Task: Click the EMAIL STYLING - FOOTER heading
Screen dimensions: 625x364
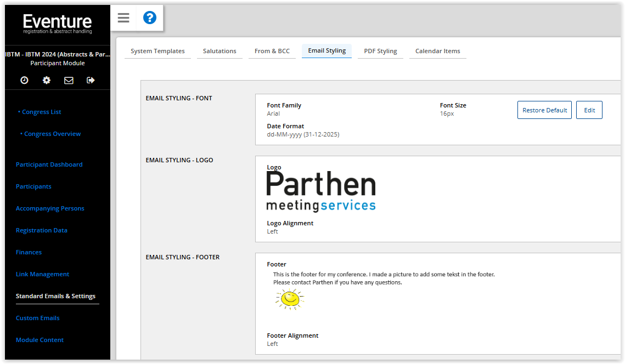Action: pyautogui.click(x=183, y=257)
